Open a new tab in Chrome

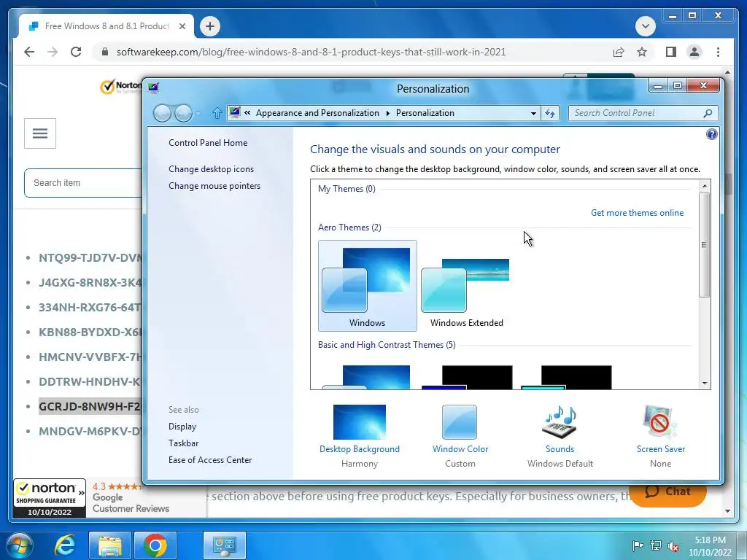click(x=210, y=26)
